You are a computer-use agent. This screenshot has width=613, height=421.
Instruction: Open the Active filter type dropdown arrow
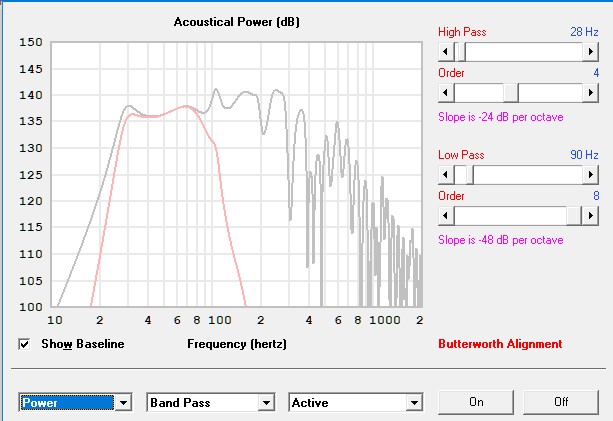coord(414,403)
